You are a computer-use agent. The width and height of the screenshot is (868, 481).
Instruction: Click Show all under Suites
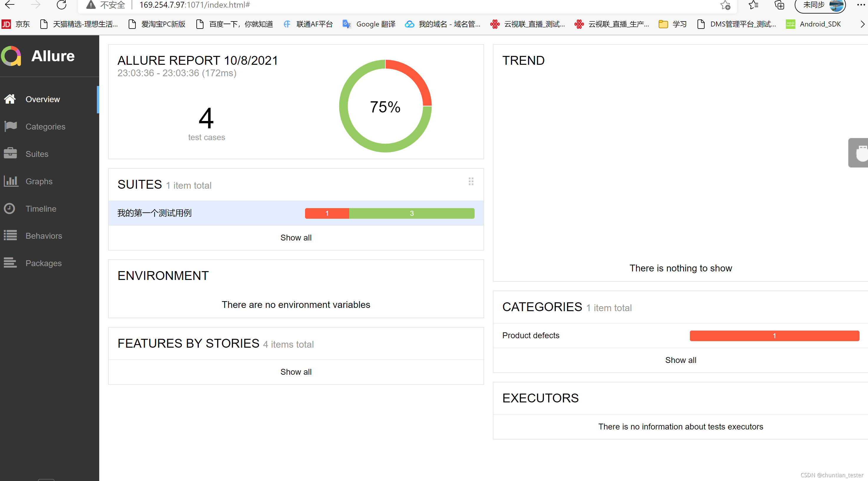point(296,238)
